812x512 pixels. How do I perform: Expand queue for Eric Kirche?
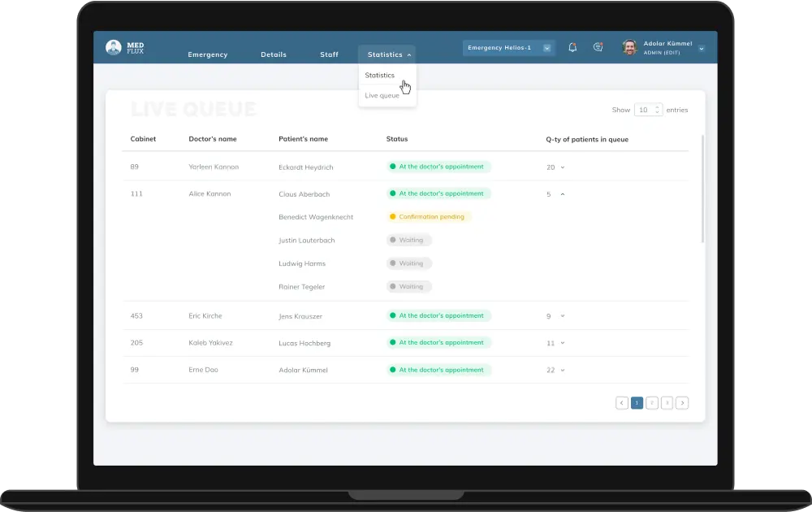coord(563,316)
